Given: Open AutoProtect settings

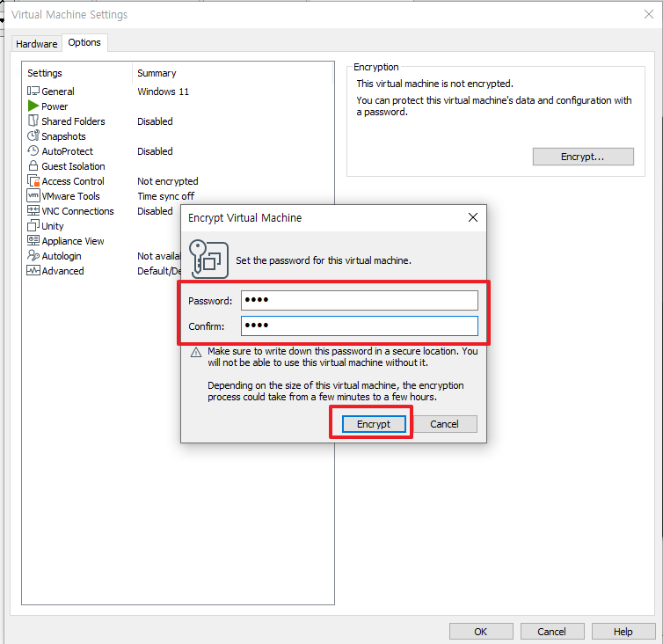Looking at the screenshot, I should coord(67,151).
